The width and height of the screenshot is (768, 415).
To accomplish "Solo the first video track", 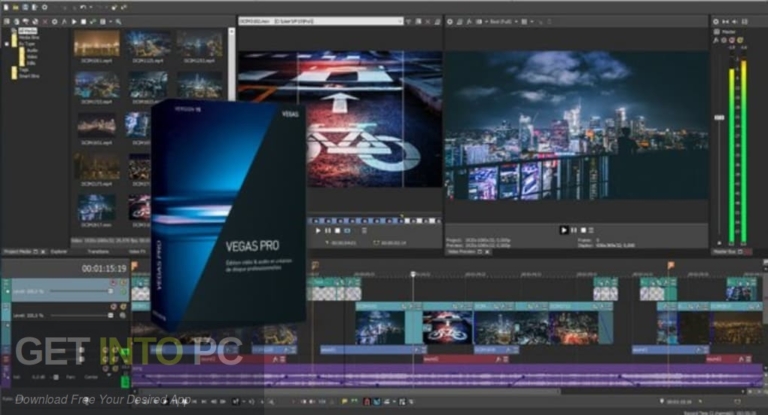I will 122,282.
